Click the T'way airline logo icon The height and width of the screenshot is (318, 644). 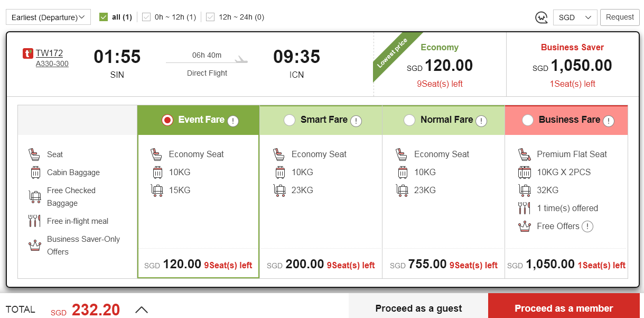coord(28,53)
